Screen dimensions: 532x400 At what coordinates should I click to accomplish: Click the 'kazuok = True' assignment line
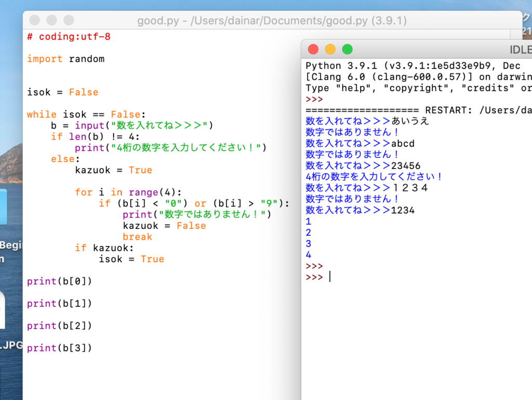tap(113, 170)
